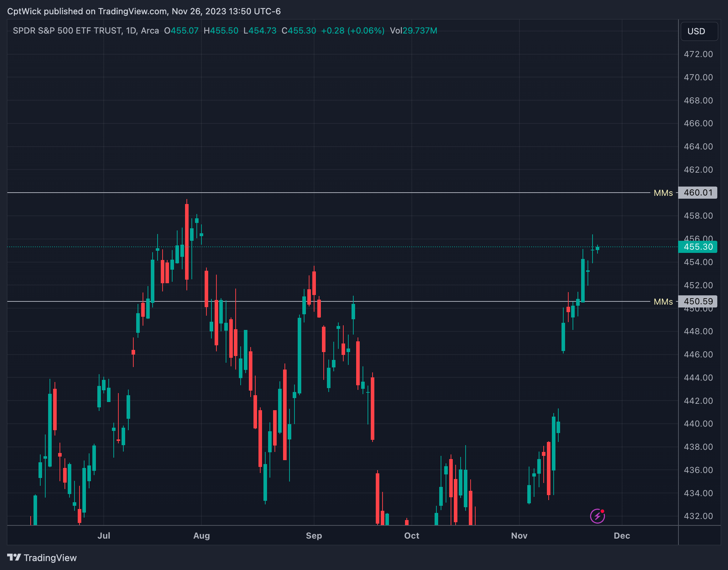Click the 440.00 price scale label

pyautogui.click(x=698, y=424)
